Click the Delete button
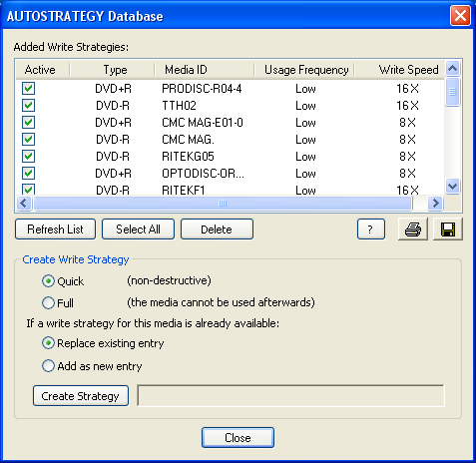This screenshot has height=463, width=476. click(217, 230)
